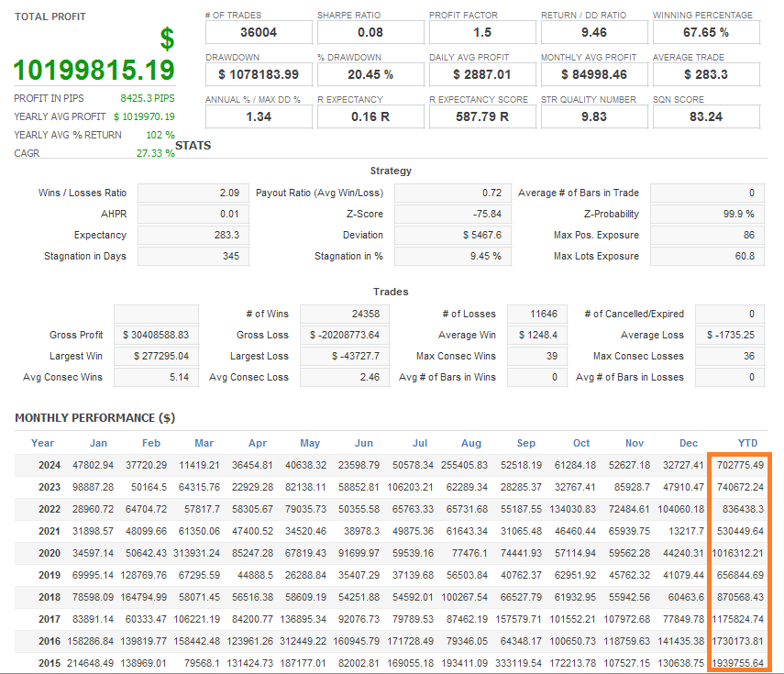Click Max Pos. Exposure field 86

point(708,235)
